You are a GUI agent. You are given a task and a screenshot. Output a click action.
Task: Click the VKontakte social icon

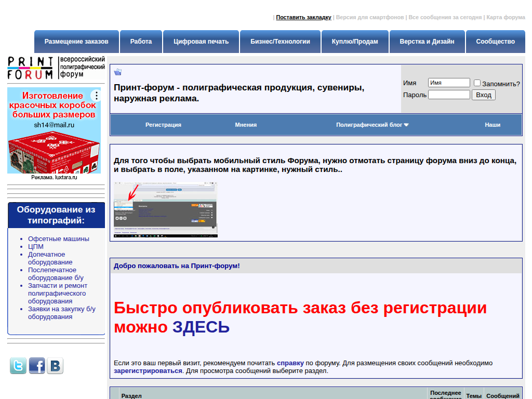pos(55,366)
